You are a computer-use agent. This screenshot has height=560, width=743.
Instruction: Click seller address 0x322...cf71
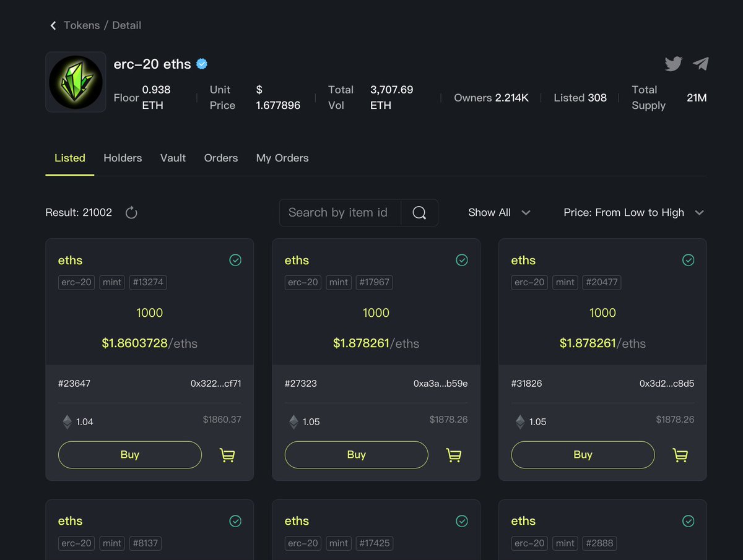coord(216,384)
